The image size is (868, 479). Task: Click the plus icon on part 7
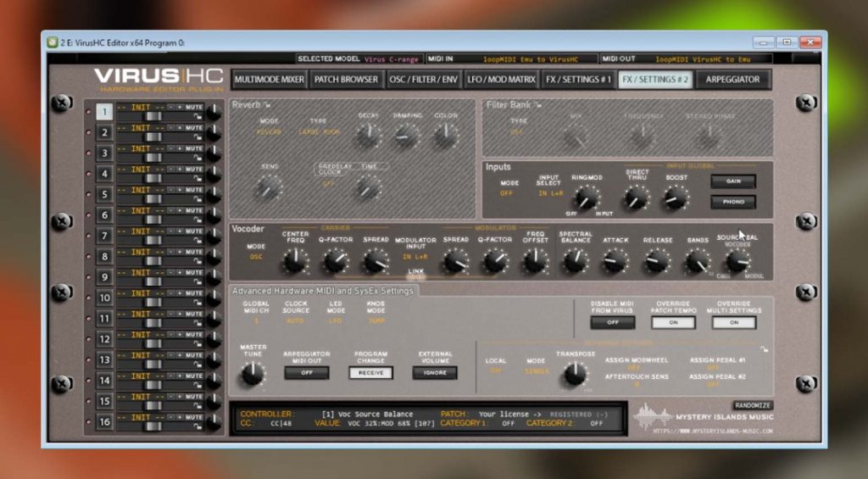point(180,231)
